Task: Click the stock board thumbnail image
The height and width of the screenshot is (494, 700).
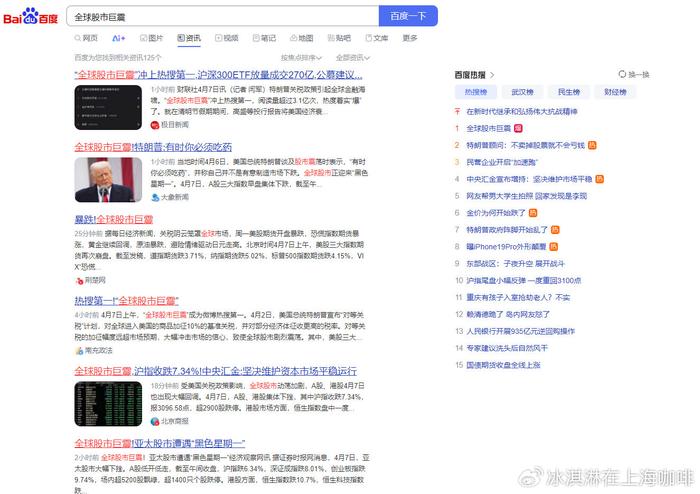Action: tap(108, 404)
